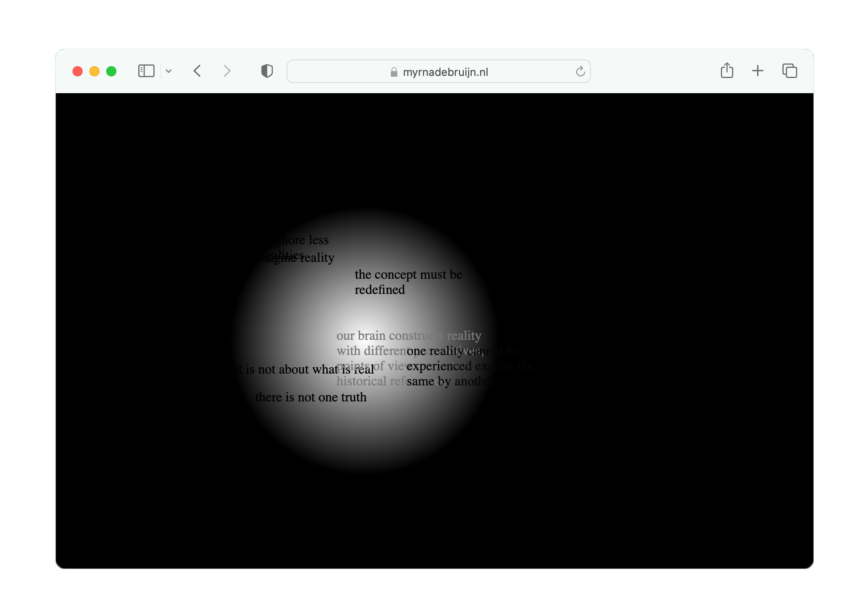The width and height of the screenshot is (868, 616).
Task: Open the privacy report shield icon
Action: (267, 71)
